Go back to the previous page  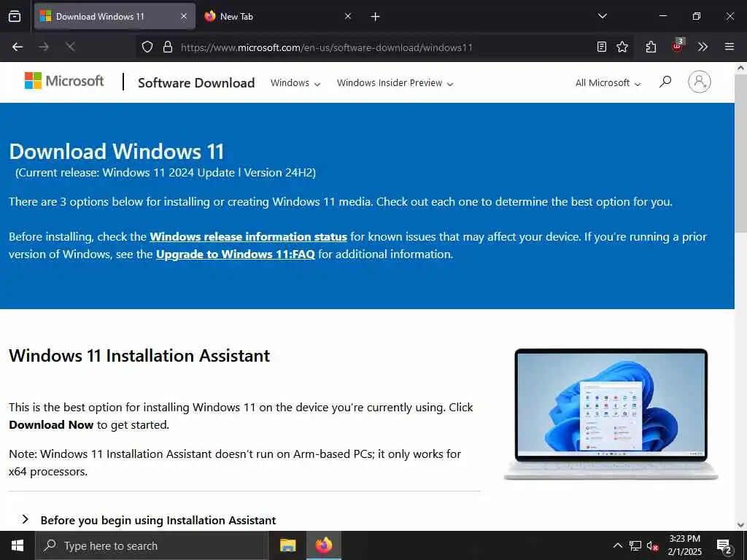click(18, 47)
